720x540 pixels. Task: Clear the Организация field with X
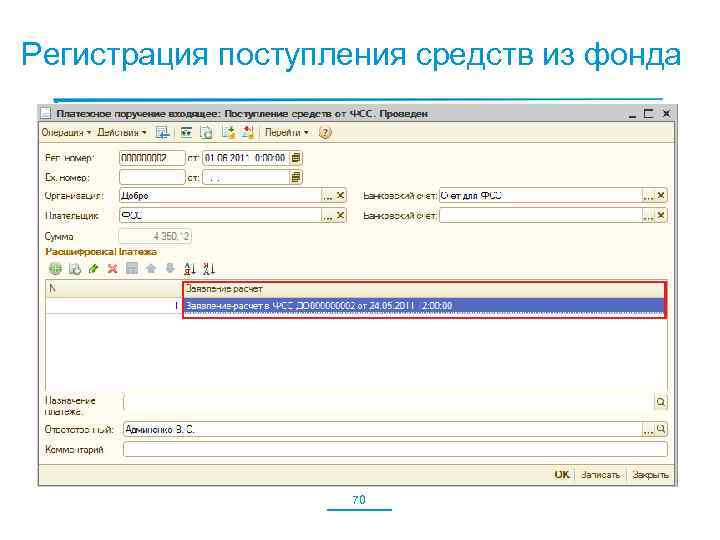340,196
